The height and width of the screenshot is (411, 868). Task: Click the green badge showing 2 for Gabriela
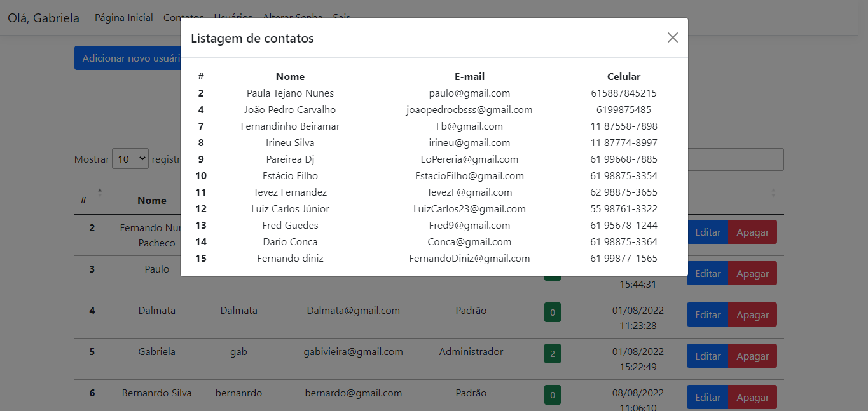(551, 353)
